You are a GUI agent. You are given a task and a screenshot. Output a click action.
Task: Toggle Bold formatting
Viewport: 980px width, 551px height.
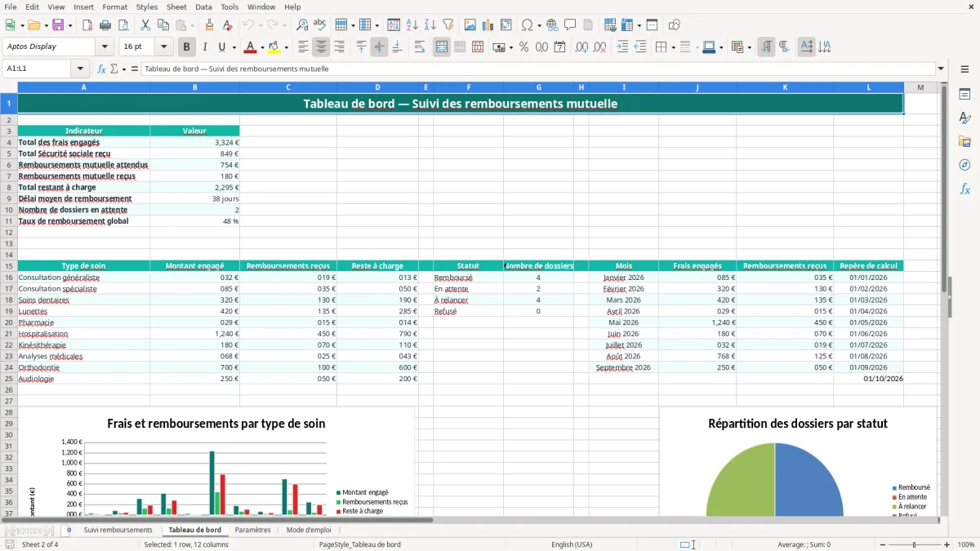pyautogui.click(x=187, y=47)
